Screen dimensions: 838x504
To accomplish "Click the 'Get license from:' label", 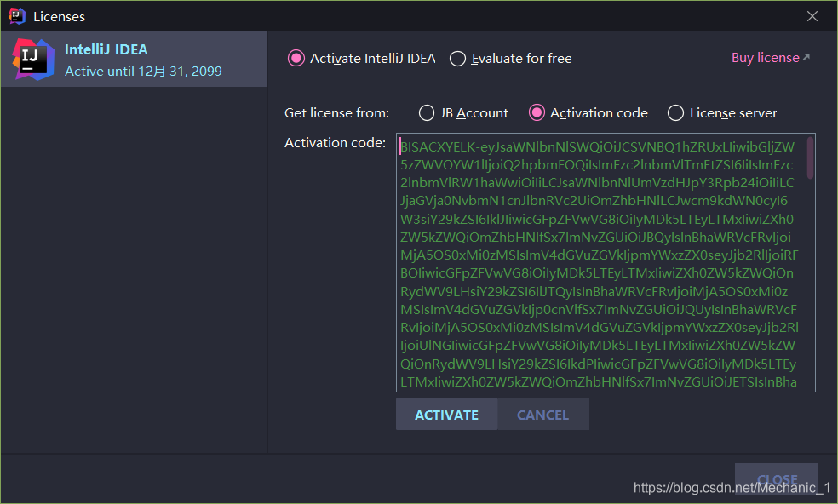I will 336,112.
